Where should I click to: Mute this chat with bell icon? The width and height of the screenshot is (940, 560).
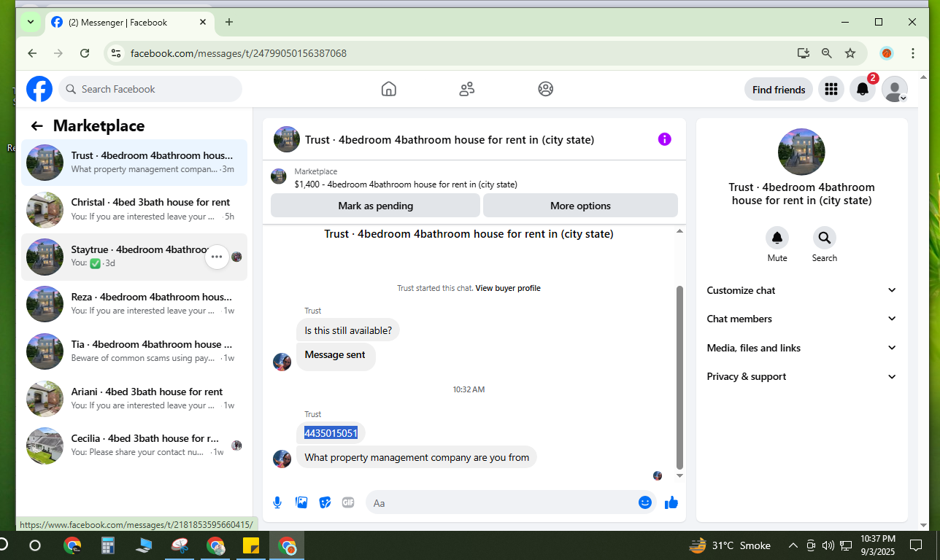tap(777, 238)
